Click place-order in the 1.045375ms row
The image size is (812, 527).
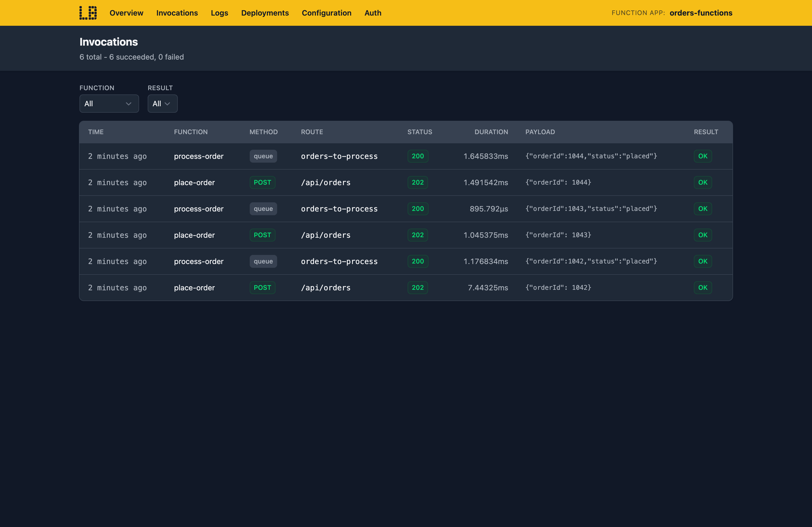[x=194, y=235]
